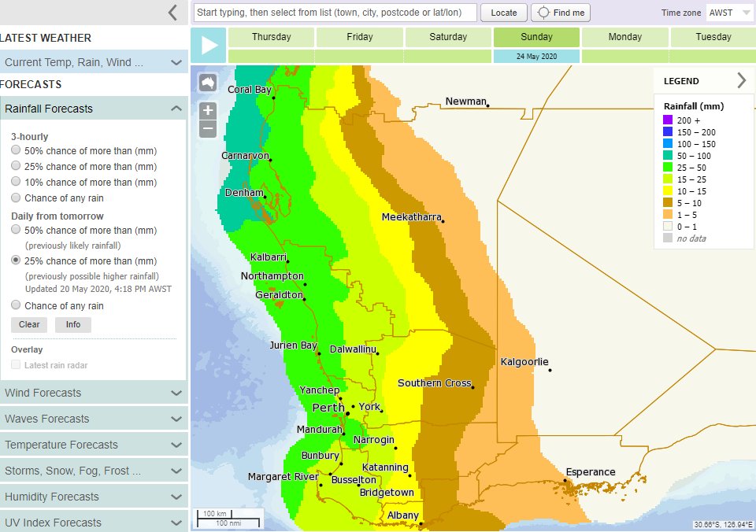Click the Australia map reset icon
This screenshot has width=756, height=532.
(x=208, y=83)
